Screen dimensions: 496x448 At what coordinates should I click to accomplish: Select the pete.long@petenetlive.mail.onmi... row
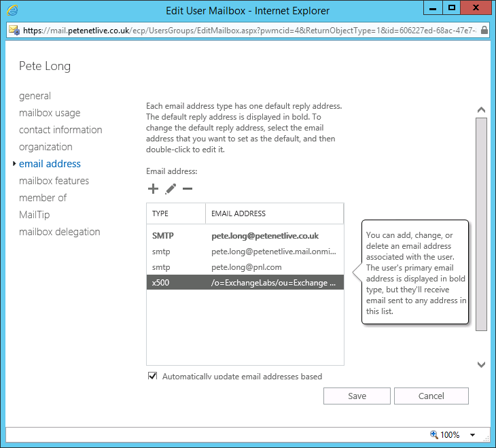click(x=245, y=252)
